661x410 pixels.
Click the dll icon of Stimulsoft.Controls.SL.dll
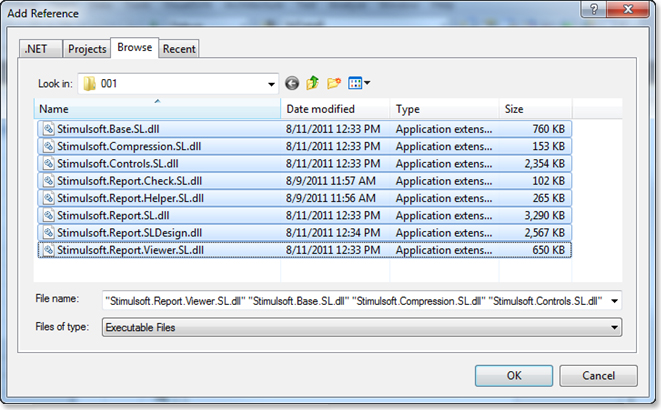coord(48,163)
